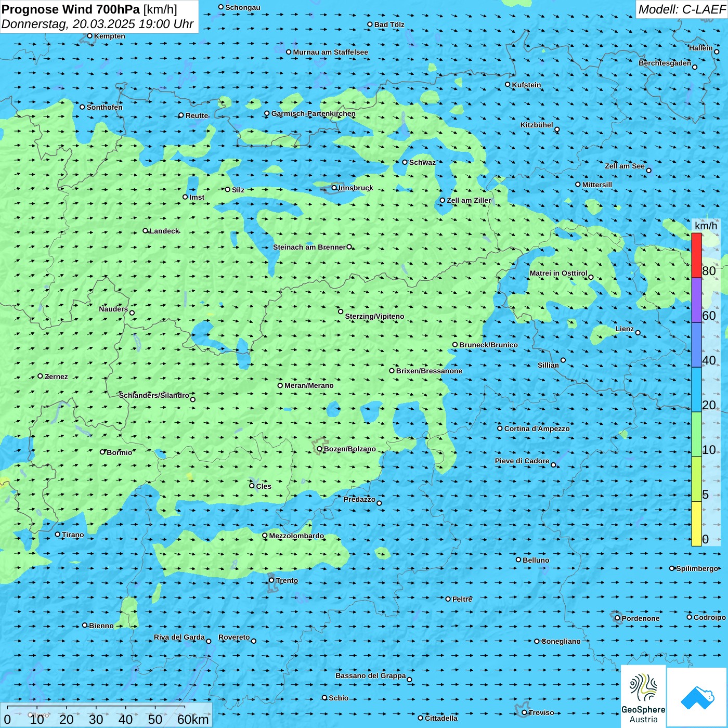Select the Rovereto city label
The height and width of the screenshot is (728, 728).
pos(234,637)
